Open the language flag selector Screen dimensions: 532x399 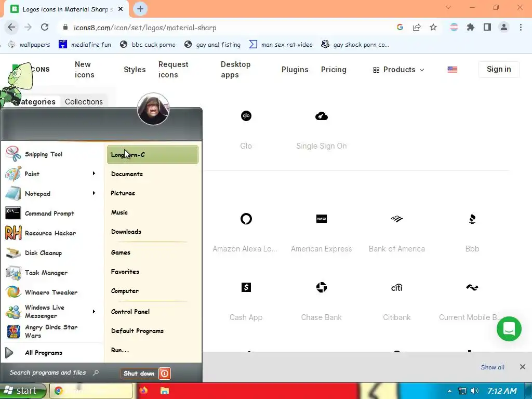click(x=453, y=70)
